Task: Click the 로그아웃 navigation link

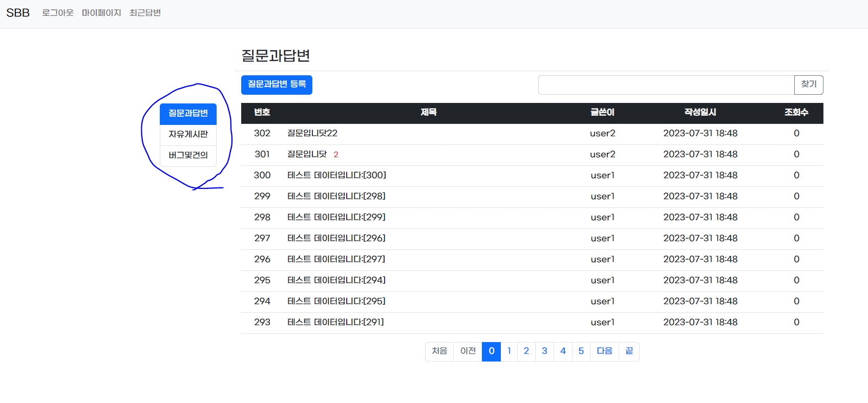Action: tap(58, 13)
